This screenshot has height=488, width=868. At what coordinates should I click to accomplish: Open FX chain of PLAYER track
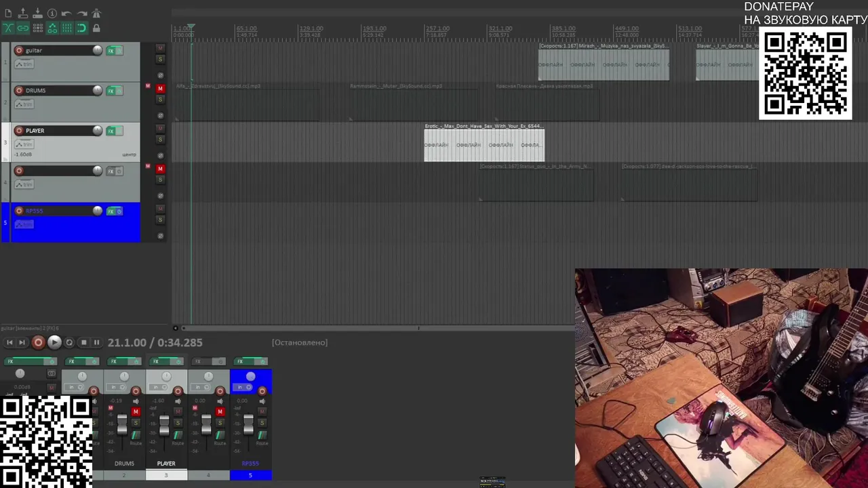tap(111, 131)
